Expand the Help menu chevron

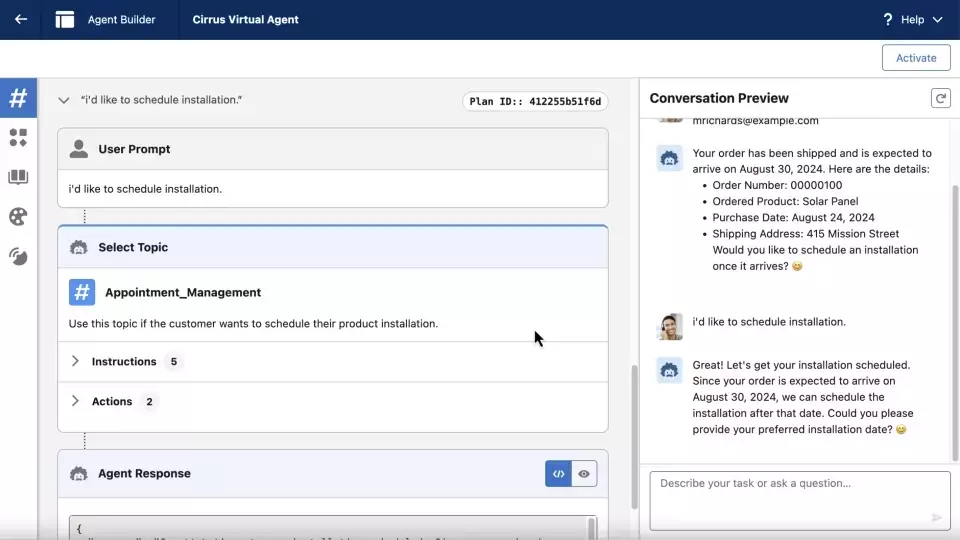(x=937, y=20)
